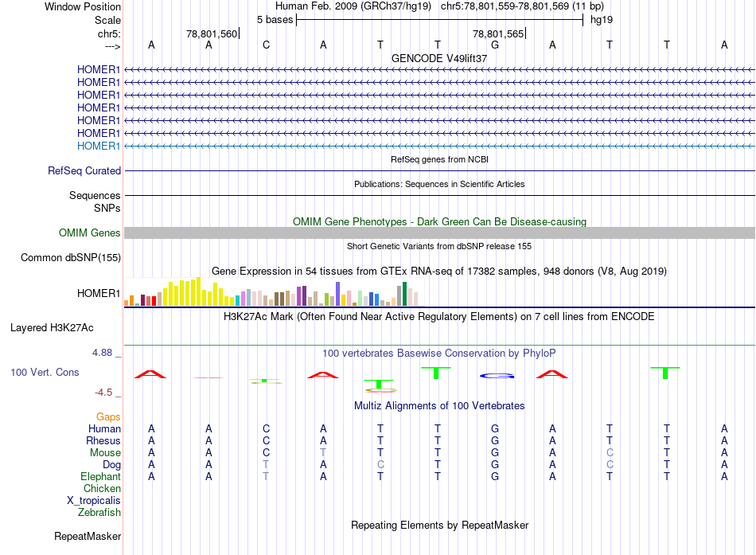Click the Zebrafish species label
Image resolution: width=756 pixels, height=555 pixels.
tap(99, 513)
